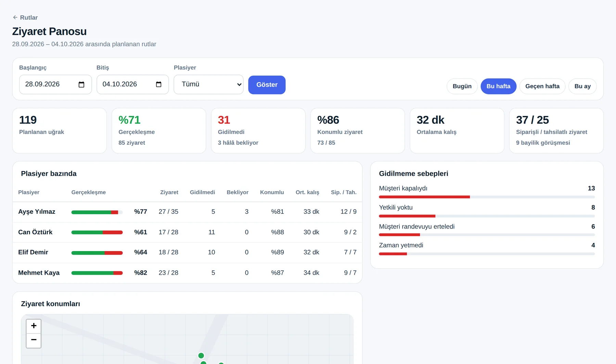The height and width of the screenshot is (364, 616).
Task: Click the Konumlu column header
Action: [272, 192]
